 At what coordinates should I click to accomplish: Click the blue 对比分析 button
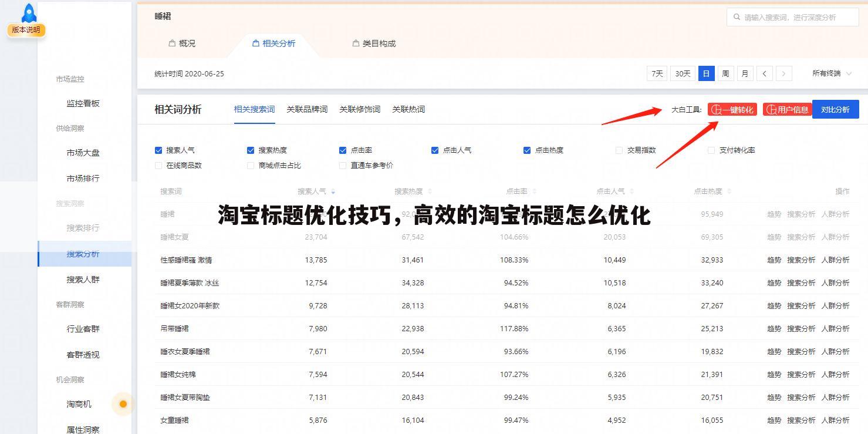[x=836, y=109]
